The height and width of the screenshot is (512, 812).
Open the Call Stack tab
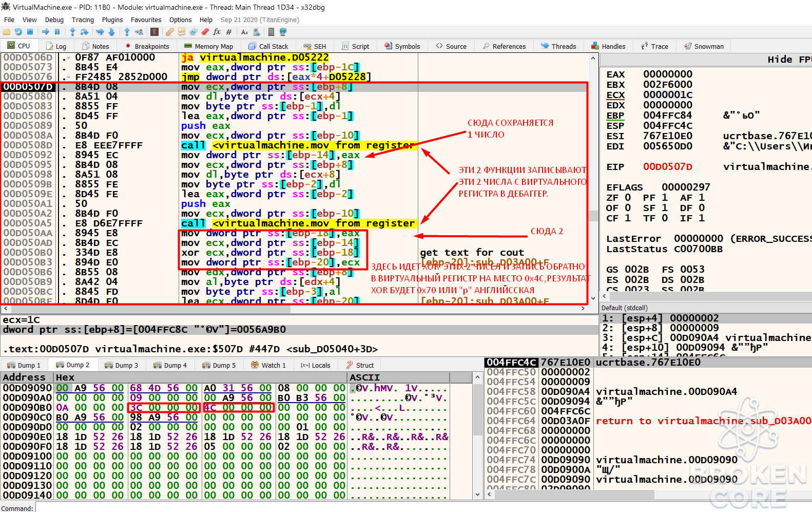point(268,46)
